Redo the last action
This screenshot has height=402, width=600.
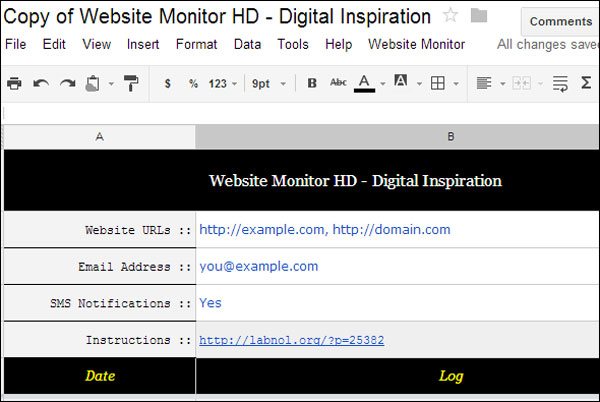67,83
